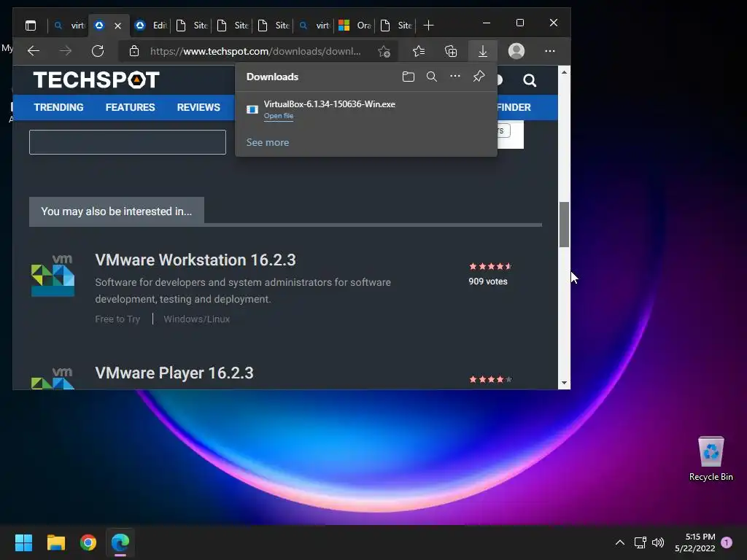
Task: Click VirtualBox-6.1.34-150636-Win.exe filename
Action: click(330, 104)
